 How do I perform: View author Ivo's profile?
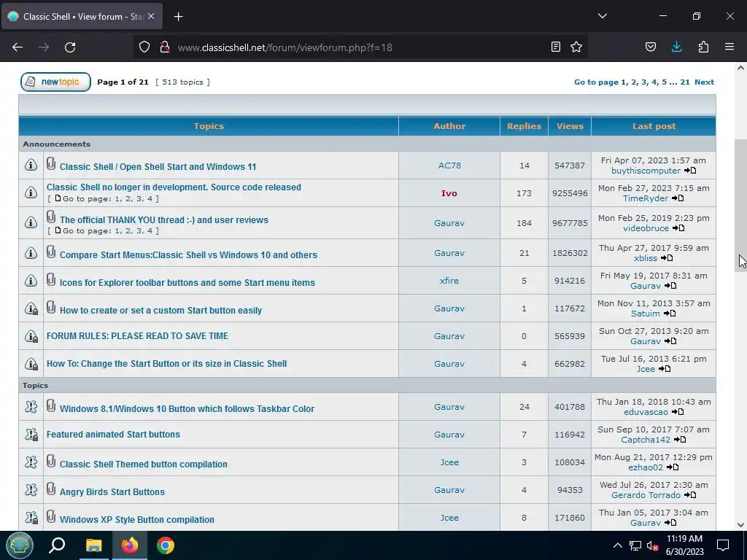[449, 192]
